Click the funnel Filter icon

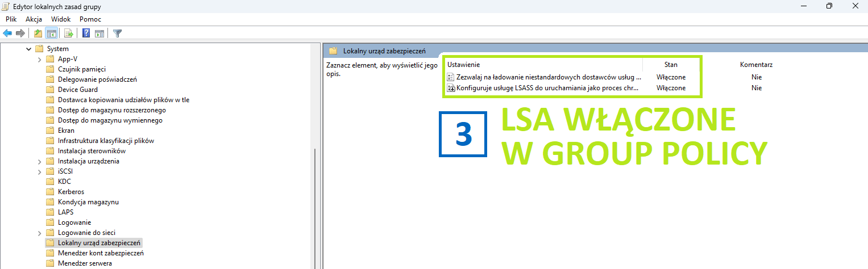tap(117, 33)
